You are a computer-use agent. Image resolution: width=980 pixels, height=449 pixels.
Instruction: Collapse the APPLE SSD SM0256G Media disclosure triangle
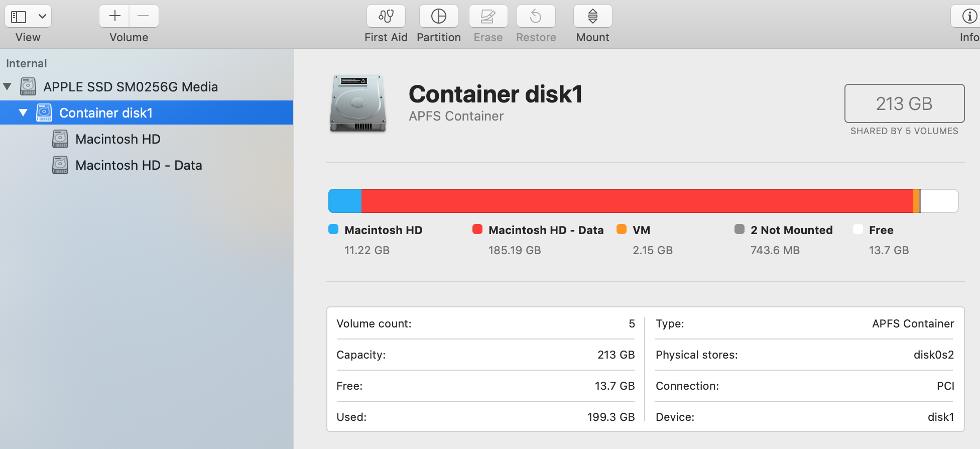8,86
